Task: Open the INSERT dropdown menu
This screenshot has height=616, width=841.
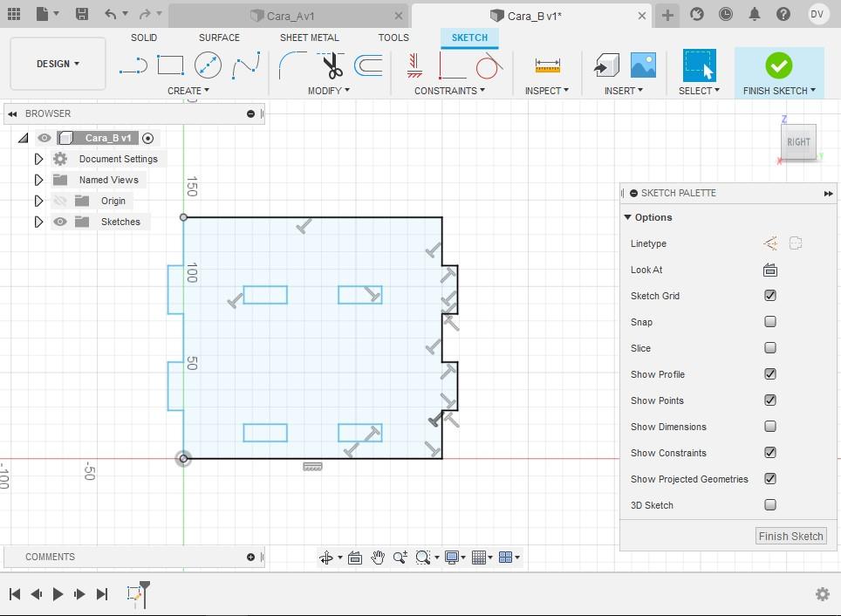Action: (624, 91)
